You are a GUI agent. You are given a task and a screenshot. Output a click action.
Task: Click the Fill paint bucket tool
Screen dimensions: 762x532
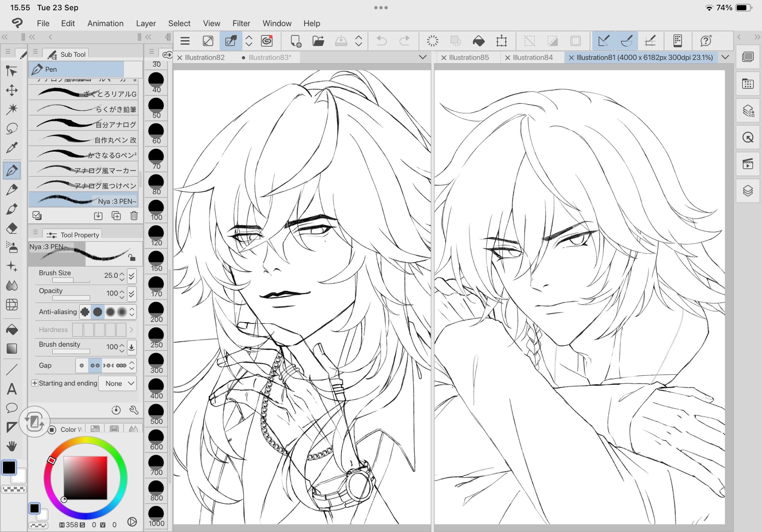(12, 329)
